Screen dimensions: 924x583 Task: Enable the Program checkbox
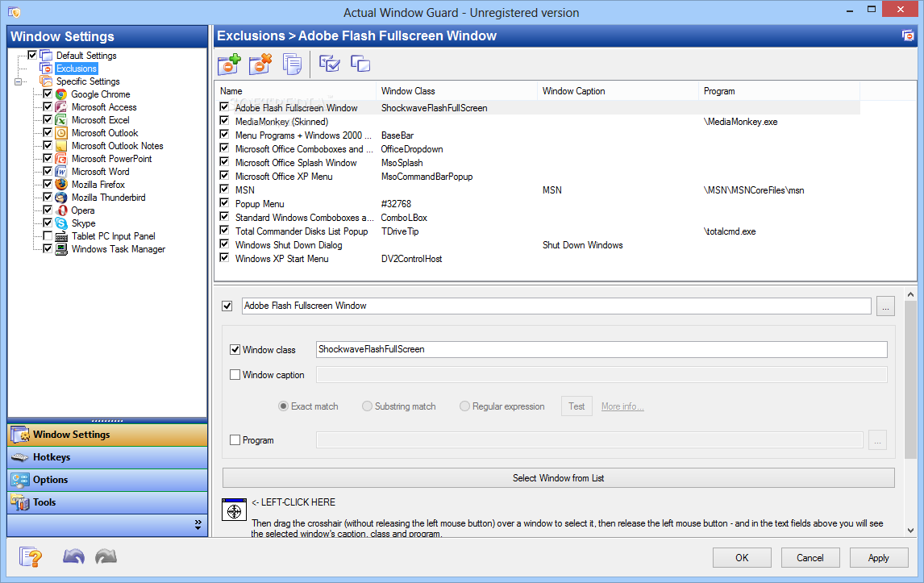(x=235, y=440)
